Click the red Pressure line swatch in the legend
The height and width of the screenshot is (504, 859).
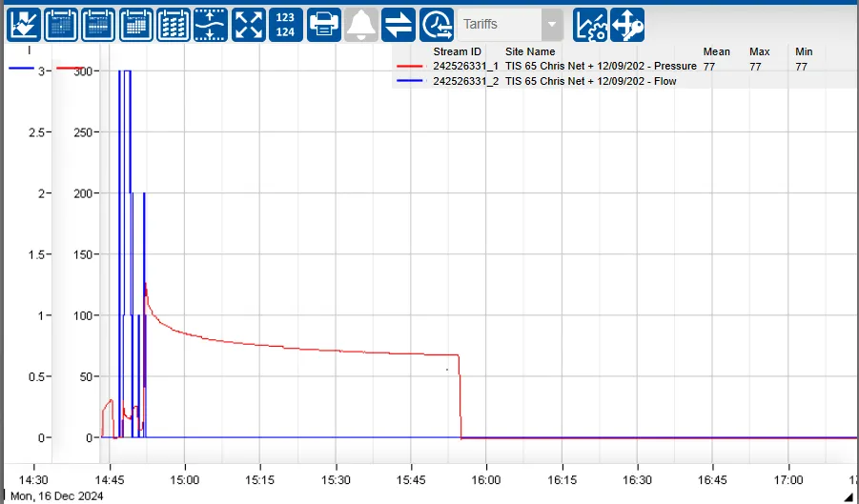point(409,66)
